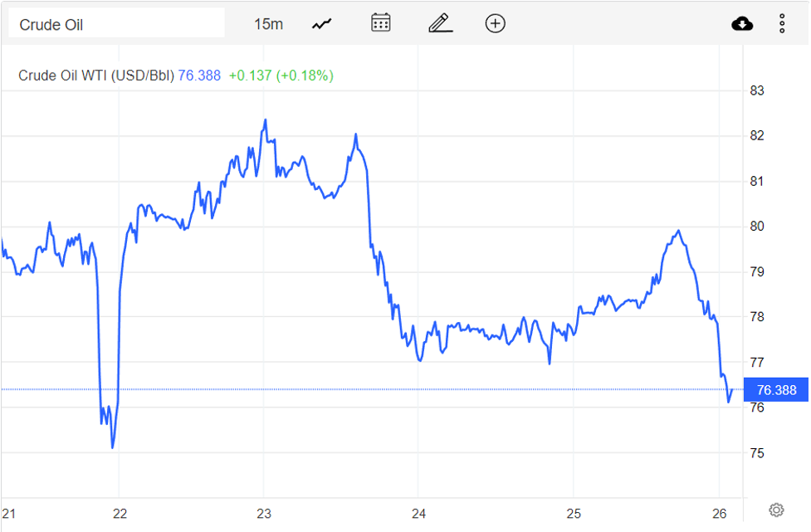Click inside the Crude Oil search field
811x532 pixels.
[116, 22]
